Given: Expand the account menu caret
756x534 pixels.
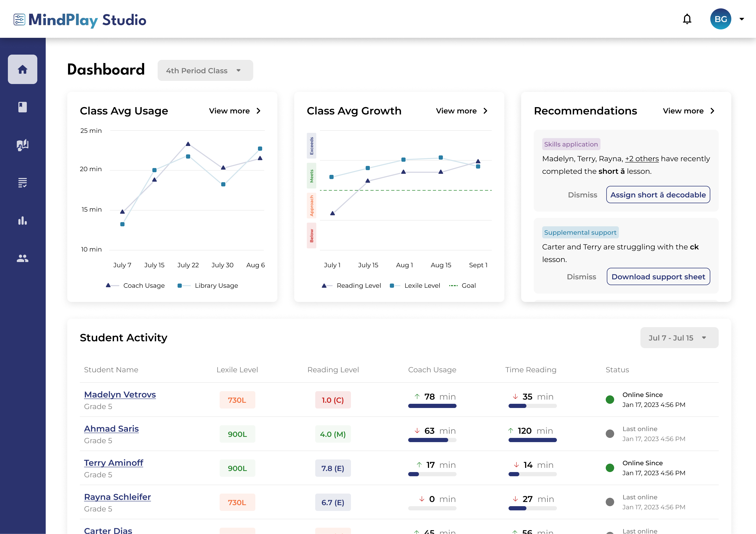Looking at the screenshot, I should pyautogui.click(x=742, y=19).
